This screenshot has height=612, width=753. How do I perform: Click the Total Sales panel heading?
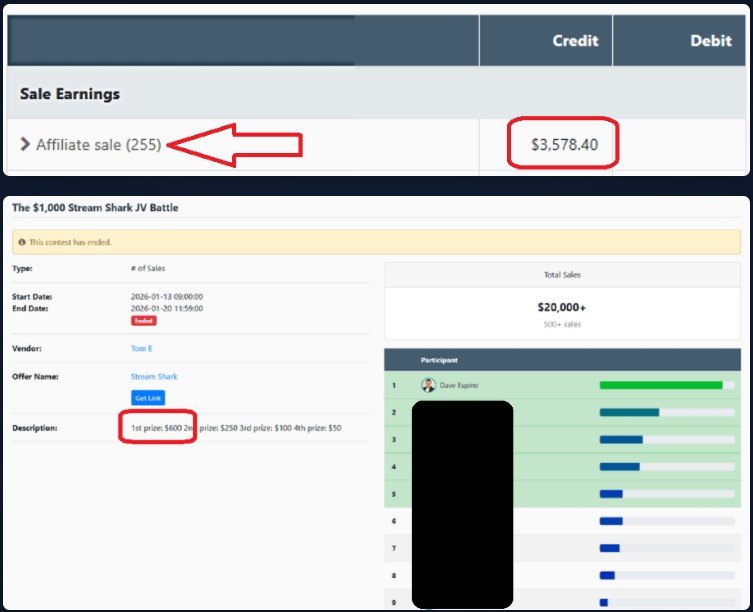[x=562, y=275]
